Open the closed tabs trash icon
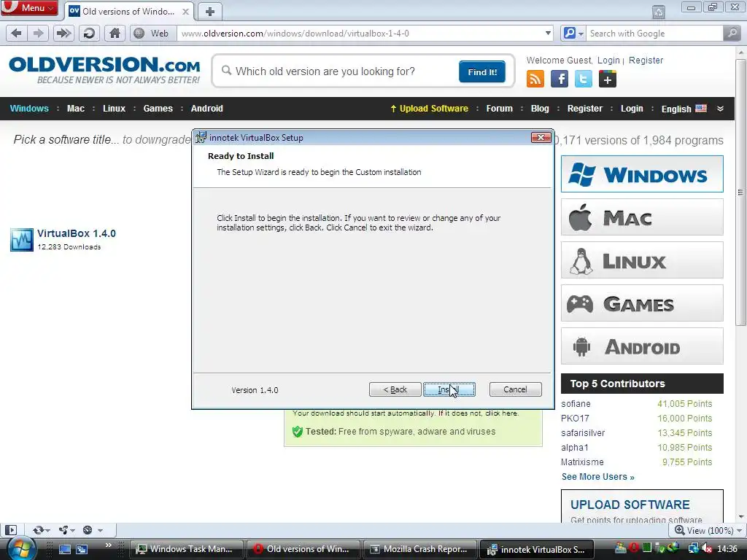The height and width of the screenshot is (560, 747). point(659,12)
